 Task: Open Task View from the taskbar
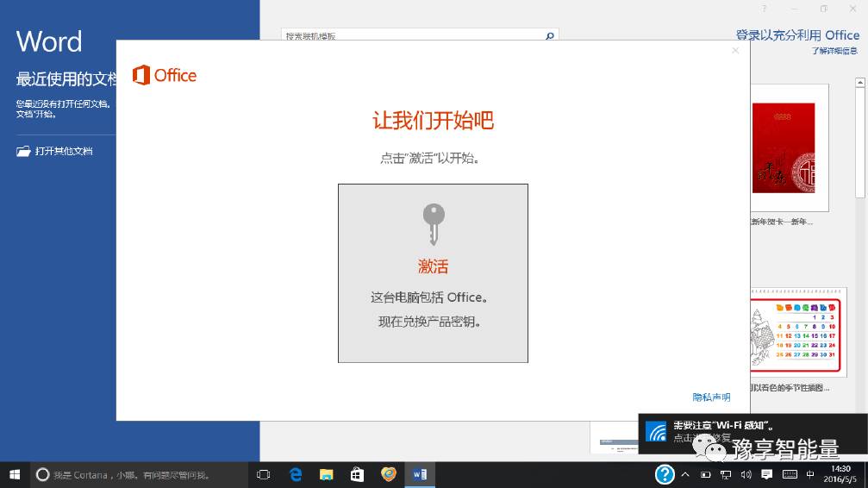pos(264,475)
